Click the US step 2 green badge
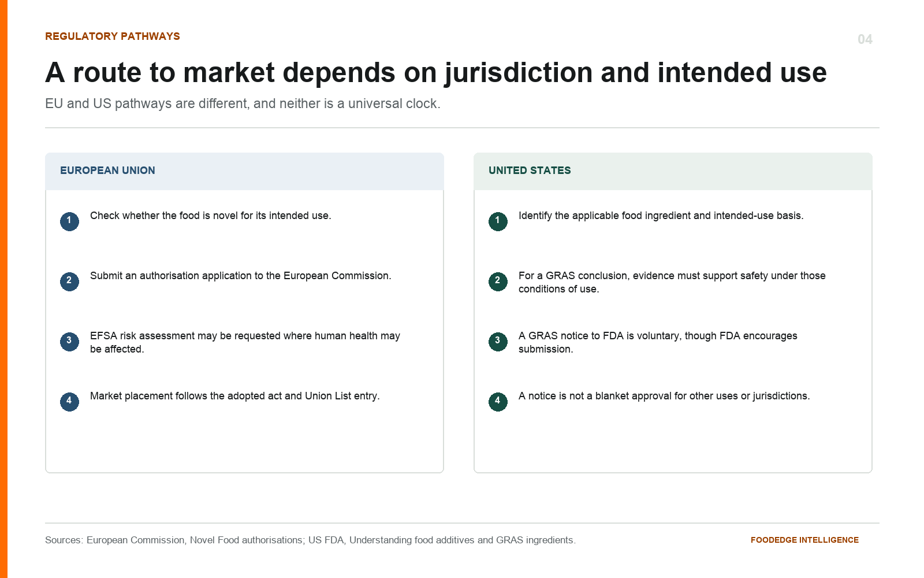Image resolution: width=924 pixels, height=578 pixels. click(x=498, y=281)
